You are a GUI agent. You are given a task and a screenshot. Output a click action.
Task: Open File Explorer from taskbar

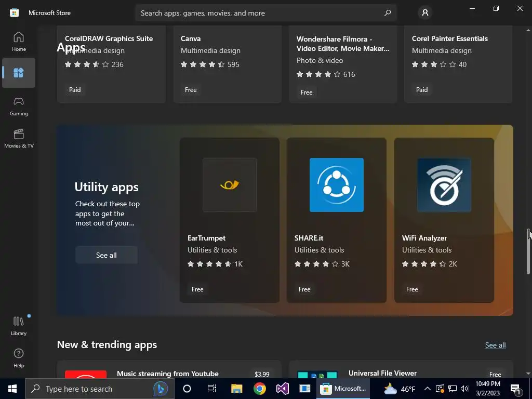click(236, 389)
